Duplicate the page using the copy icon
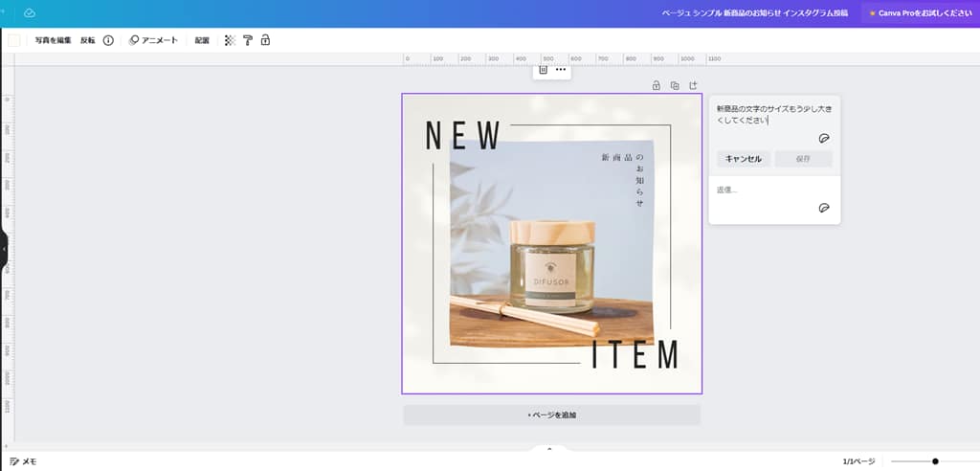The image size is (980, 471). (x=675, y=85)
